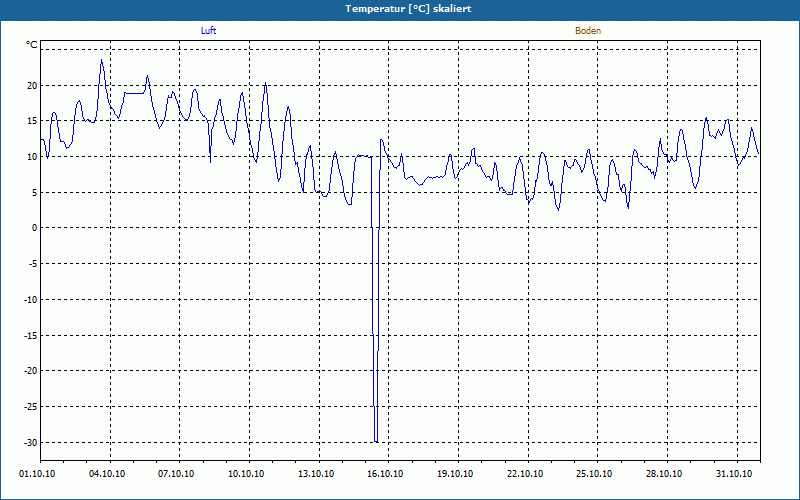
Task: Click the 10.10.10 date label
Action: click(246, 474)
